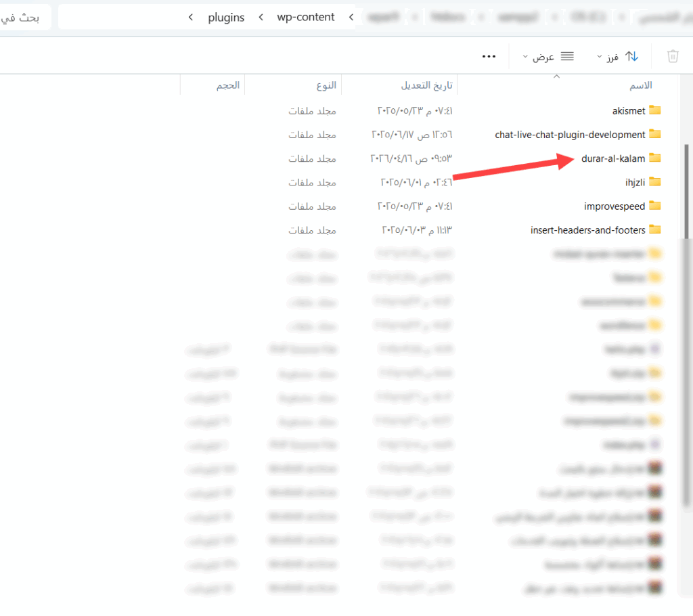Click the search box بحث في
The height and width of the screenshot is (616, 693).
point(24,18)
